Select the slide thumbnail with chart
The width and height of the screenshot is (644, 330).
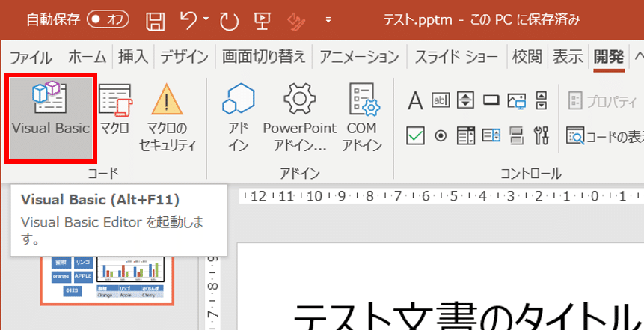(x=107, y=281)
